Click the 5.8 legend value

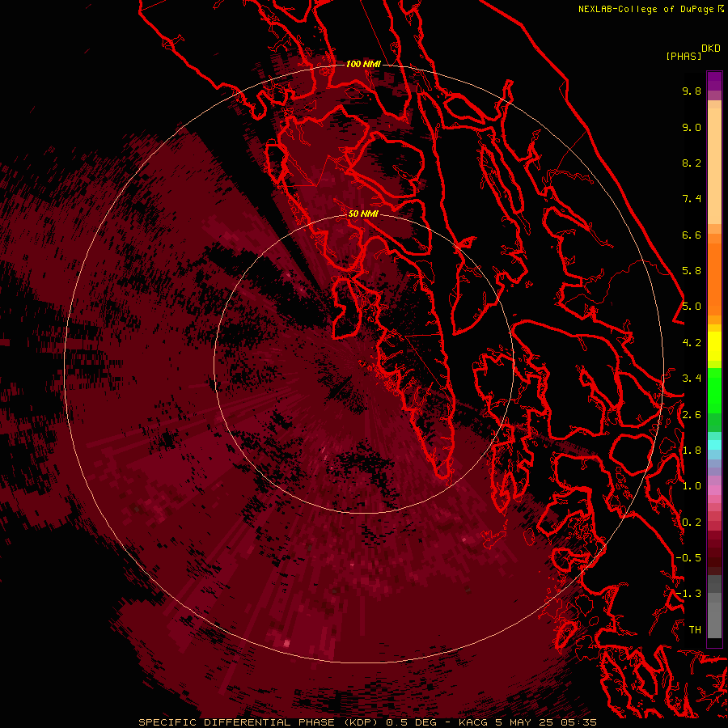692,271
